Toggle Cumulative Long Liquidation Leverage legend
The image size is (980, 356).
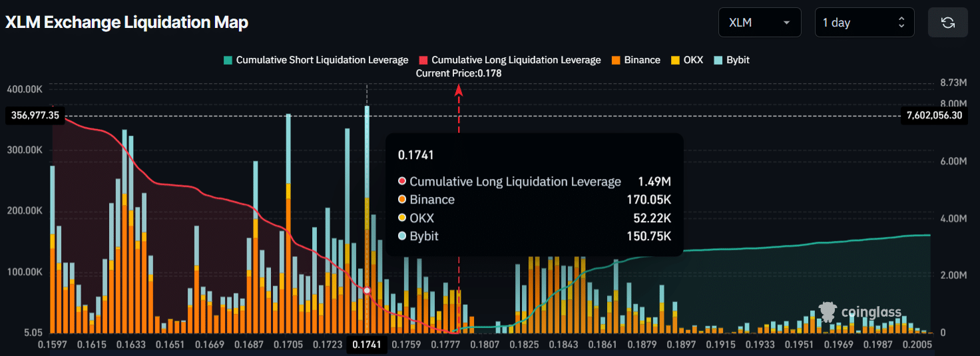tap(516, 60)
